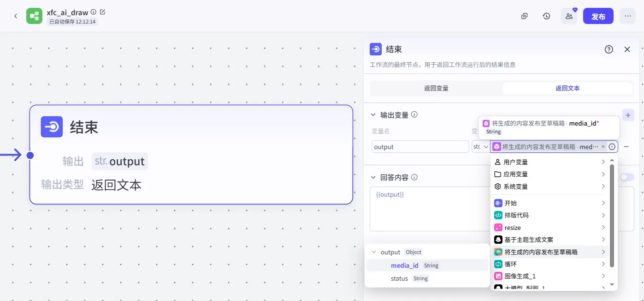
Task: Switch to the 返回变量 tab
Action: [x=436, y=88]
